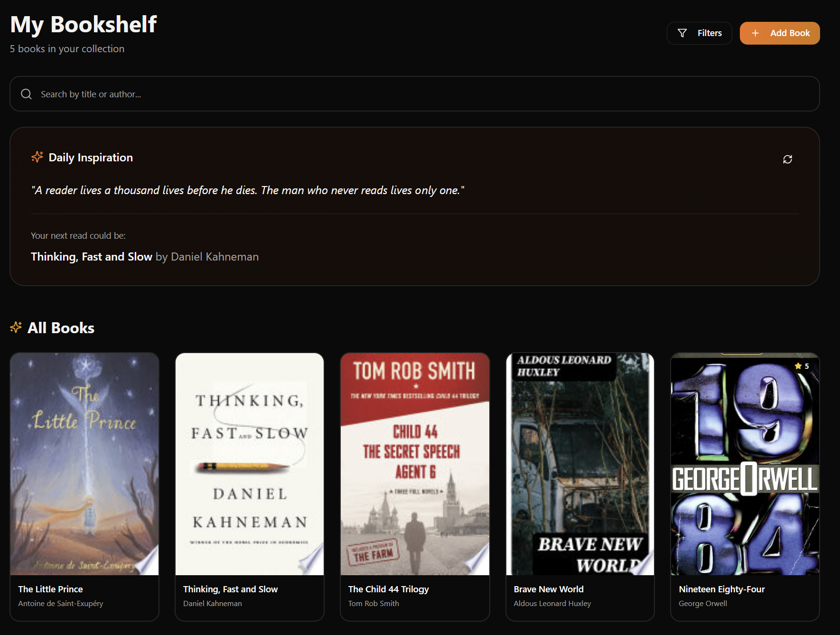Select the funnel icon on the Filters button
This screenshot has width=840, height=635.
[682, 33]
